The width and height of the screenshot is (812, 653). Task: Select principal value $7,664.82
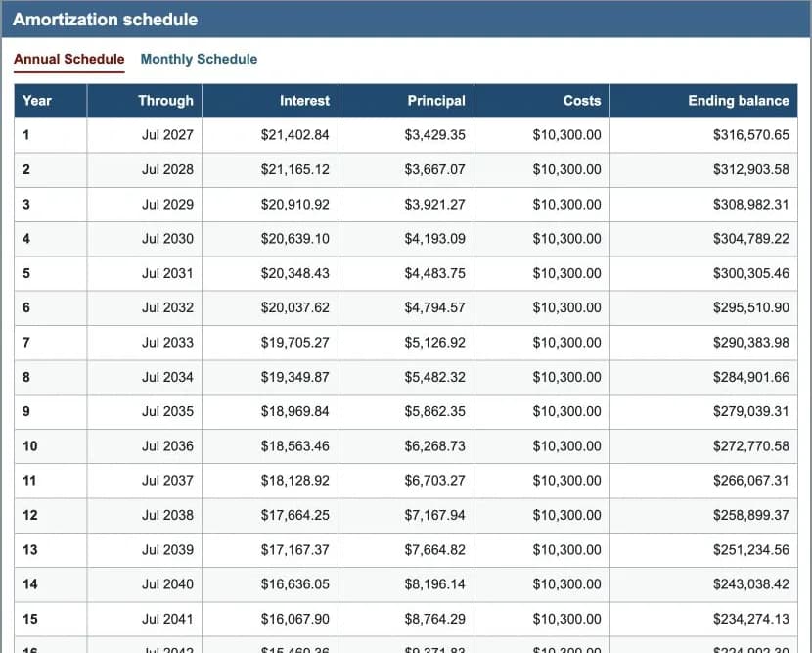point(435,550)
